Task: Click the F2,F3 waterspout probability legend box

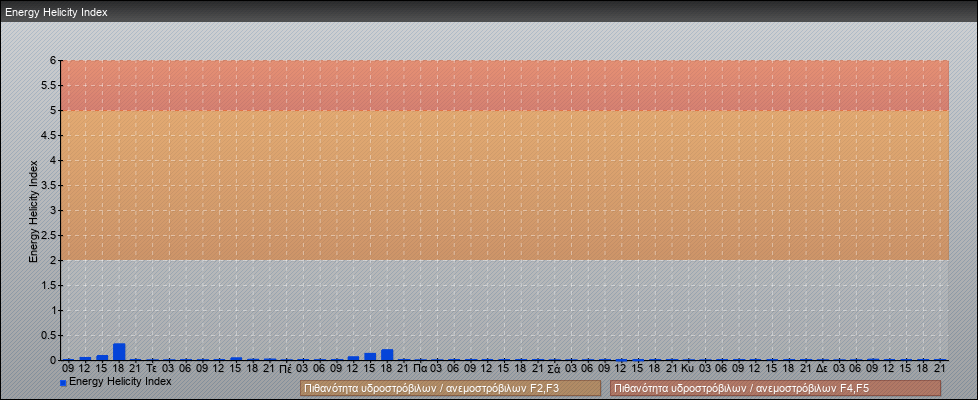Action: click(x=450, y=388)
